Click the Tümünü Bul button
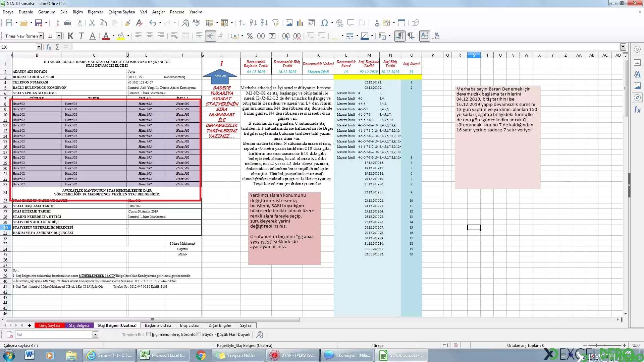This screenshot has width=644, height=362. [133, 335]
